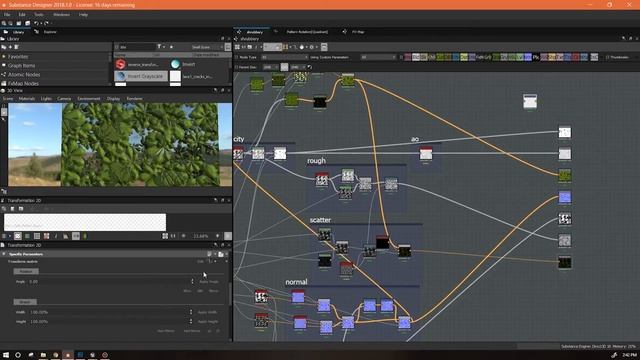Click the Apply Angle button
Image resolution: width=640 pixels, height=360 pixels.
[x=209, y=282]
